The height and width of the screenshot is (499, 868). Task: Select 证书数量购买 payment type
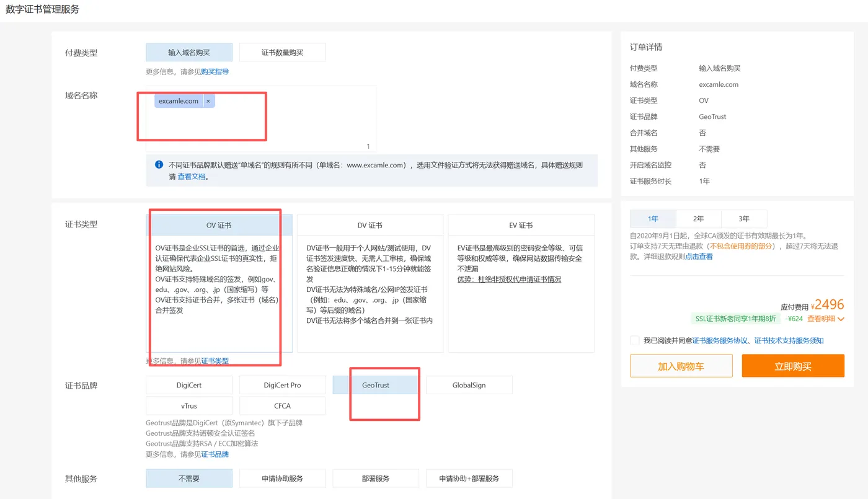(282, 53)
